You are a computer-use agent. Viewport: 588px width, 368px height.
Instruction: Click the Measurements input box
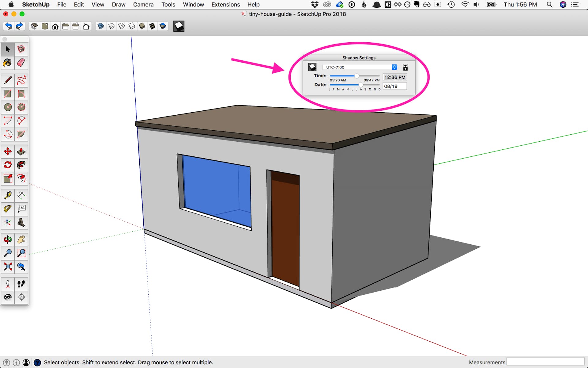(x=545, y=362)
